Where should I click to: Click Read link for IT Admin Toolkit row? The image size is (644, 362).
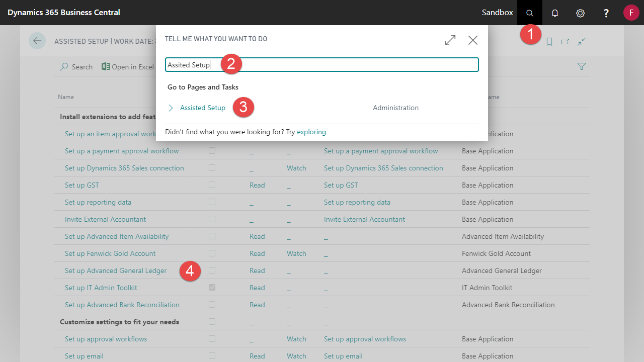coord(257,288)
